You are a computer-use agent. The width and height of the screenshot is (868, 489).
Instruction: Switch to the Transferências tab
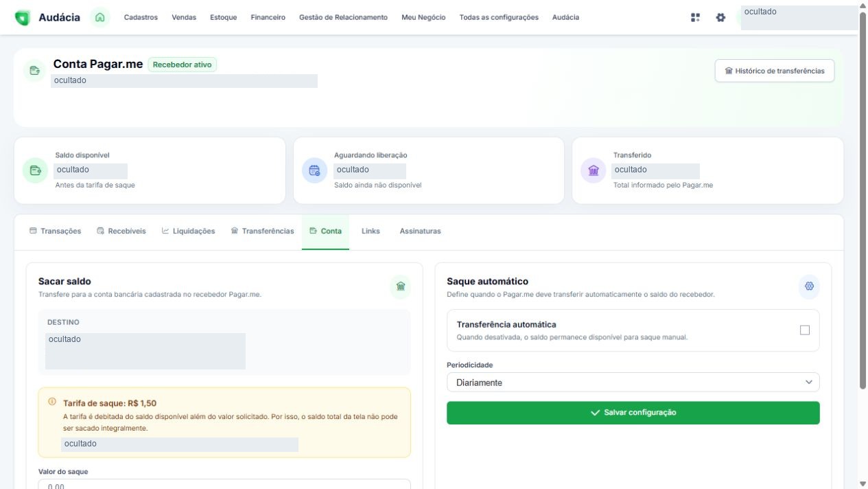[x=263, y=231]
